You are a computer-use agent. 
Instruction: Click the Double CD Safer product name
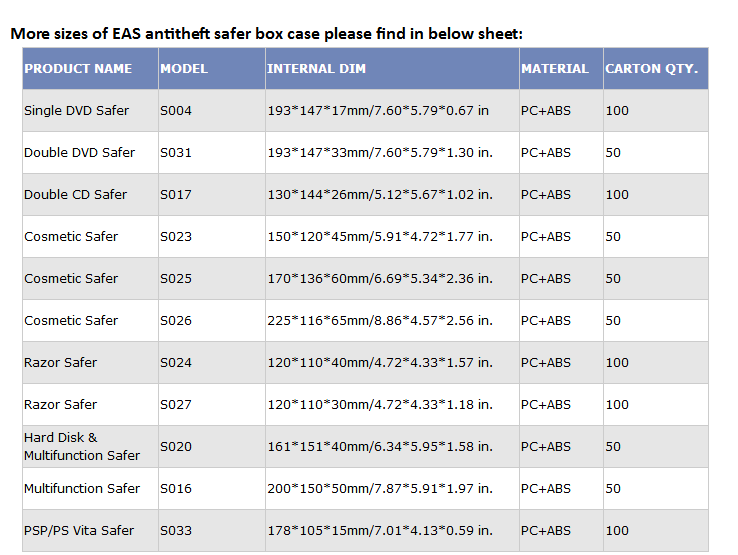click(x=75, y=194)
